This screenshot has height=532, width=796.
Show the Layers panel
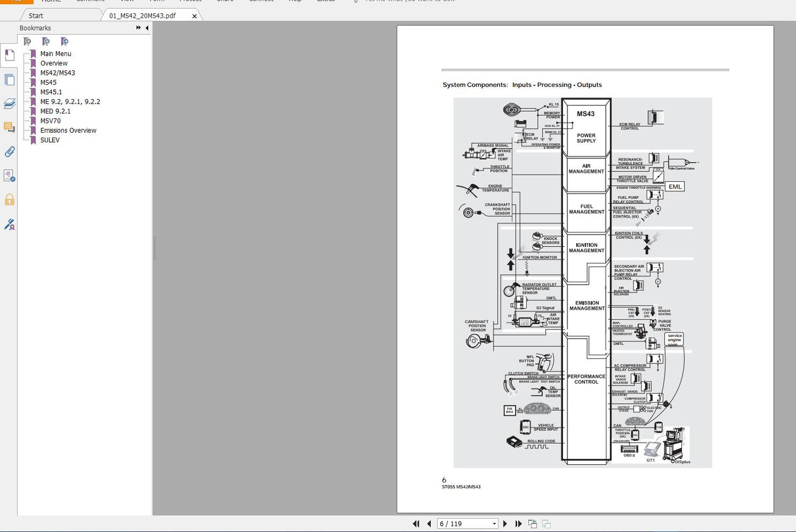9,104
